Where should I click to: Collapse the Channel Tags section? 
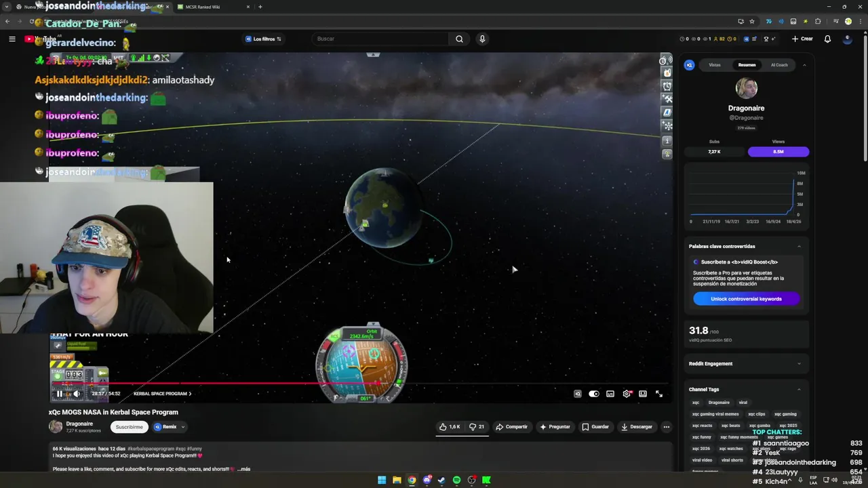pos(799,390)
